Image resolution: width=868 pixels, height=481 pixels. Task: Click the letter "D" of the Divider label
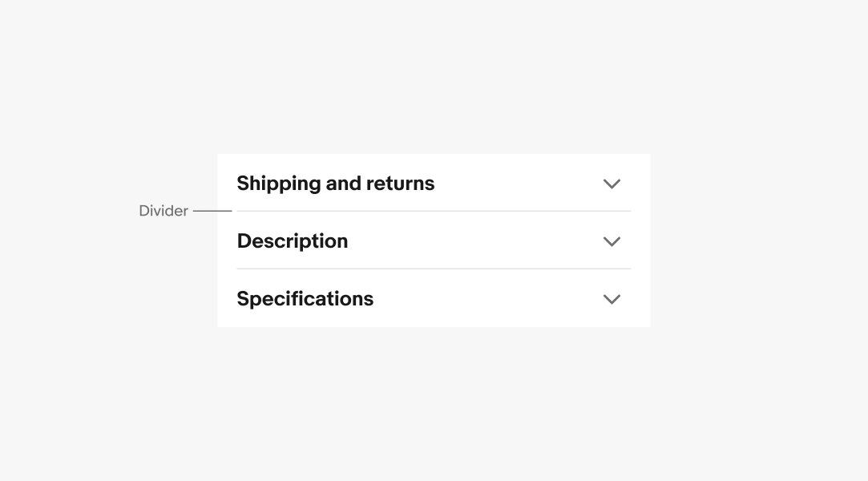point(144,211)
